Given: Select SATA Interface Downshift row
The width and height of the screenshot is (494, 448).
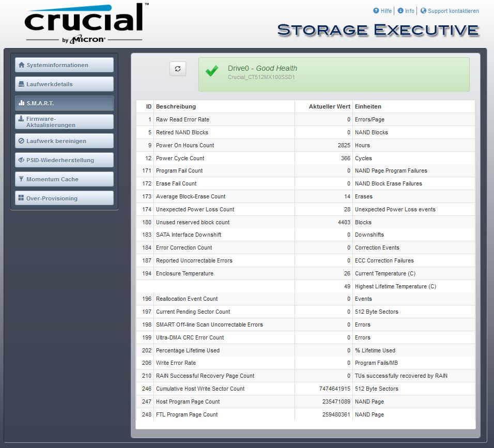Looking at the screenshot, I should (x=305, y=235).
